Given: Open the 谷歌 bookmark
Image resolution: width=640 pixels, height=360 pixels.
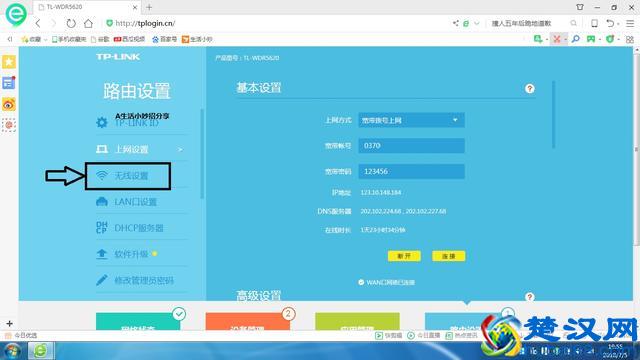Looking at the screenshot, I should coord(100,39).
